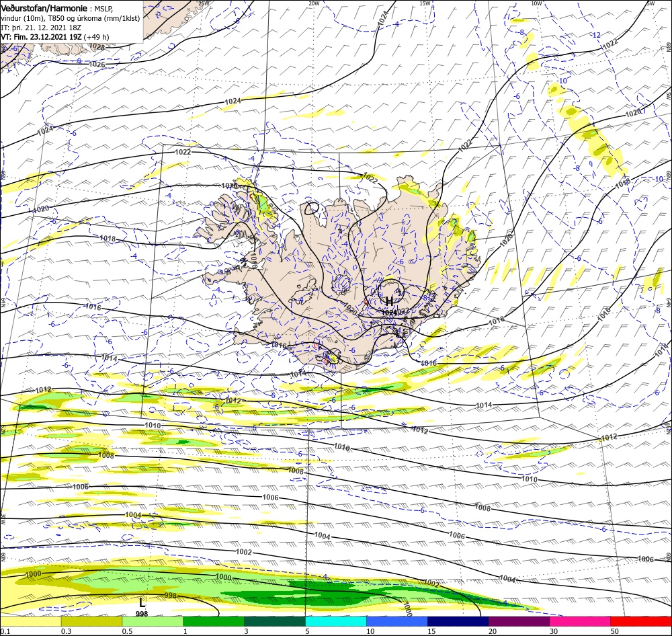672x636 pixels.
Task: Click the 25W longitude label
Action: coord(204,3)
